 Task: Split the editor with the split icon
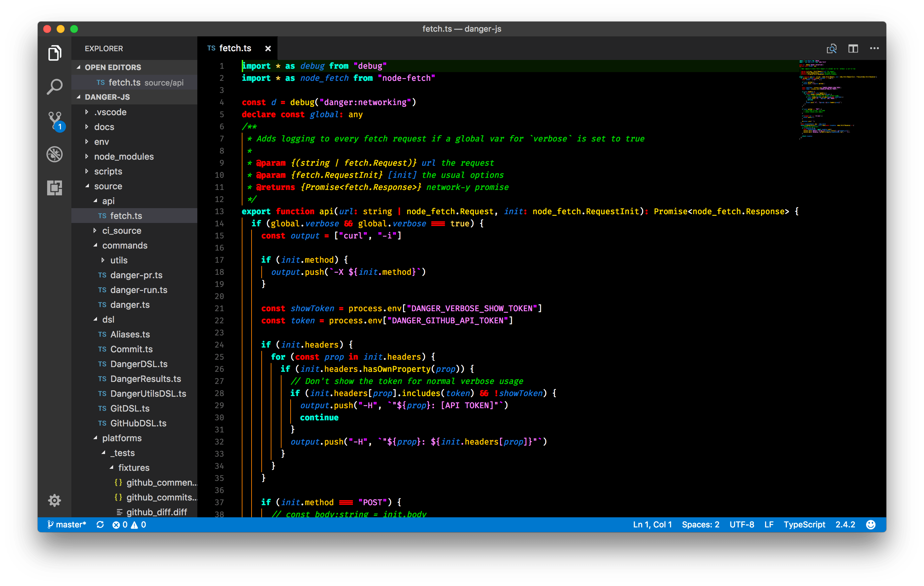[853, 48]
